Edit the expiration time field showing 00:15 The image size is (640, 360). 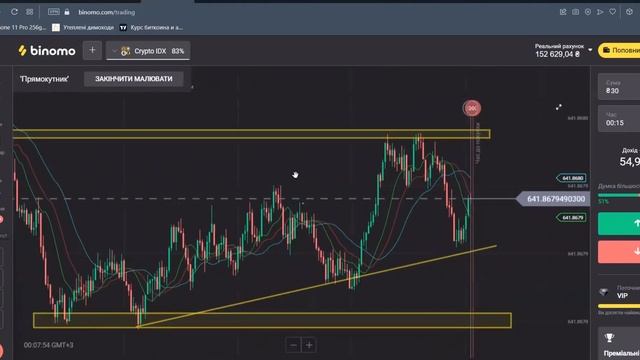(x=619, y=119)
